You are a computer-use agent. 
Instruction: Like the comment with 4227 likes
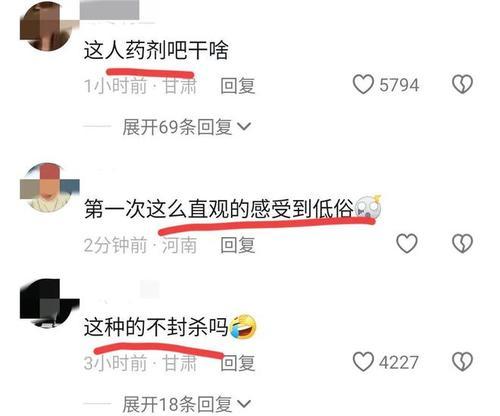click(x=363, y=361)
